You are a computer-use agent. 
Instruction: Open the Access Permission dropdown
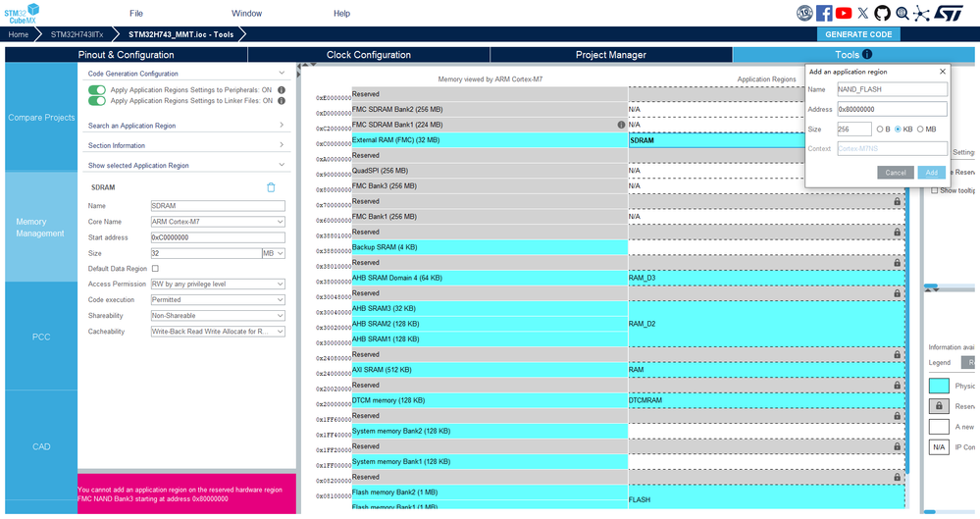pyautogui.click(x=218, y=284)
